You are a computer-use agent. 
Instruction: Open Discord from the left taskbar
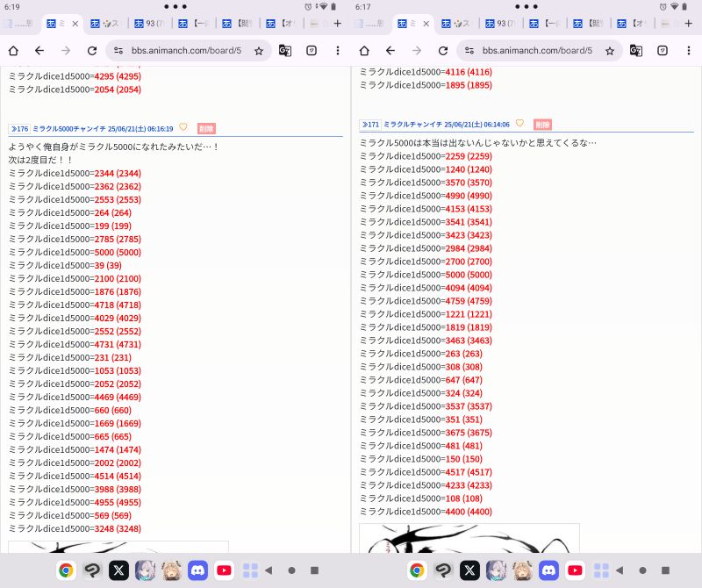(197, 570)
